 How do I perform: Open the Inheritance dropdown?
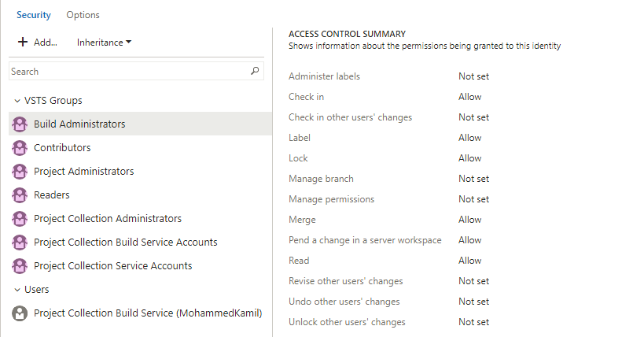pos(104,43)
